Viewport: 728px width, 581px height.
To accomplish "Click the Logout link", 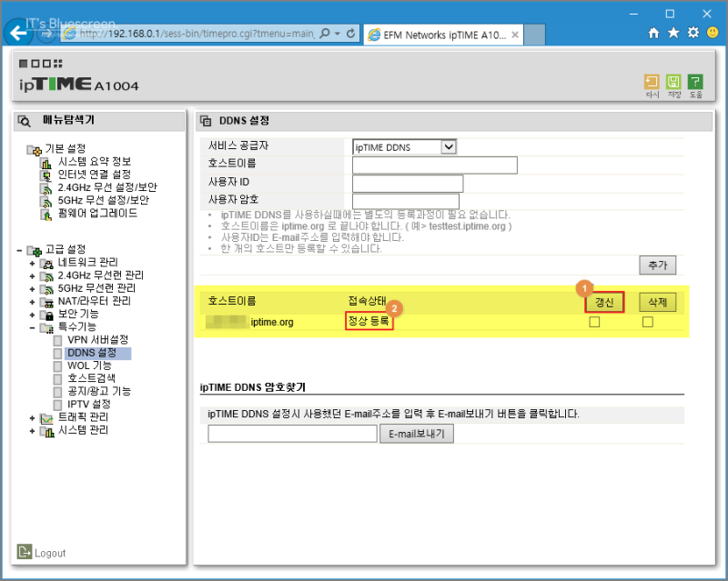I will pyautogui.click(x=50, y=553).
